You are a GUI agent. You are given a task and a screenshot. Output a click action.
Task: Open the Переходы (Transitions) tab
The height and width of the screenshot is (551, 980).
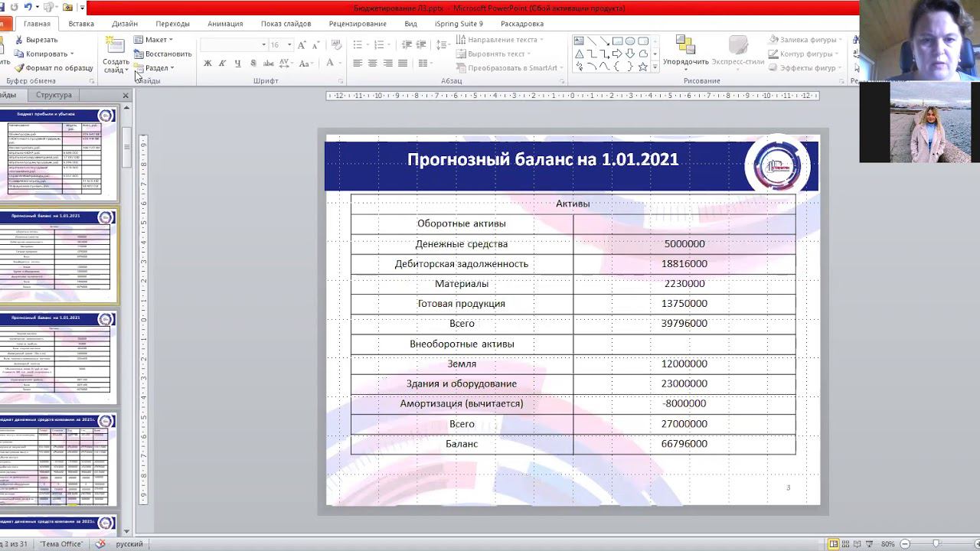[172, 24]
